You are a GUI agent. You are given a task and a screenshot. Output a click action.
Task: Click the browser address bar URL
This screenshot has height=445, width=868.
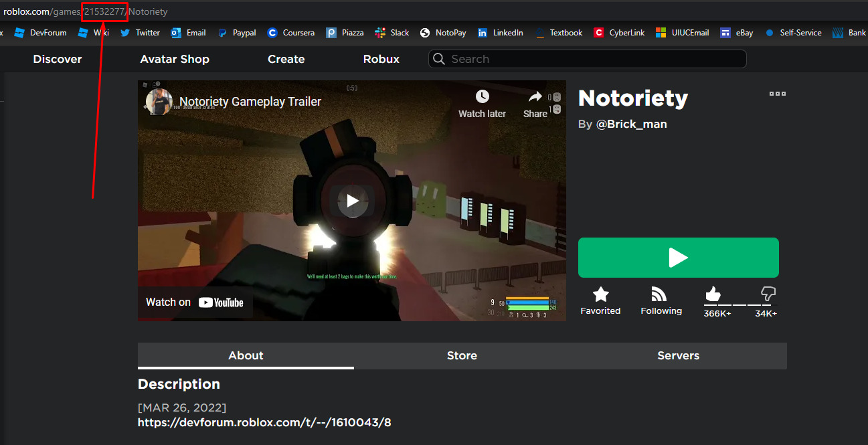click(86, 11)
